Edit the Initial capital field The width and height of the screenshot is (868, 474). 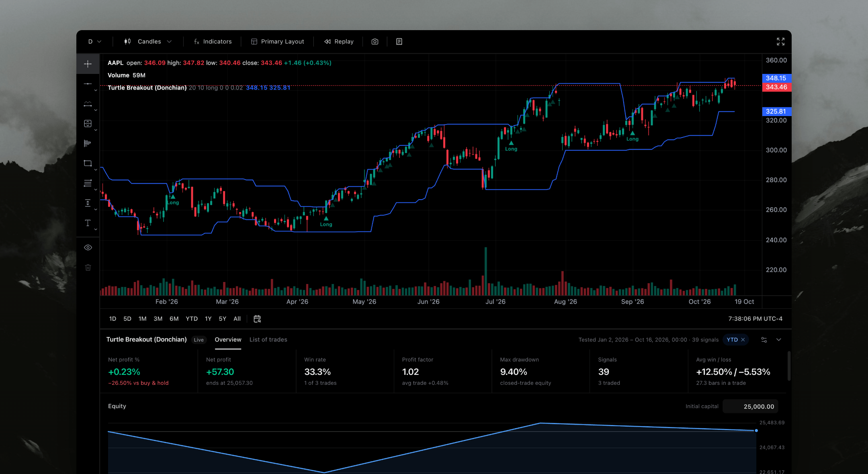(750, 407)
